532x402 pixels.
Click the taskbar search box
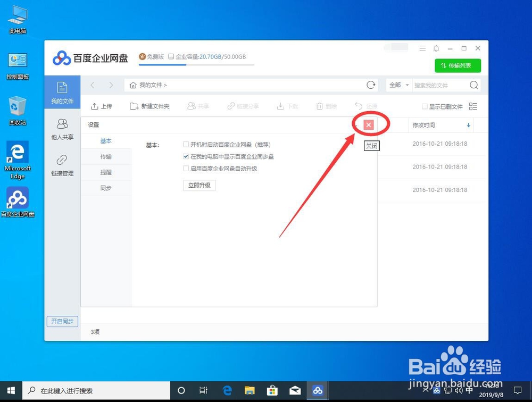pyautogui.click(x=96, y=390)
